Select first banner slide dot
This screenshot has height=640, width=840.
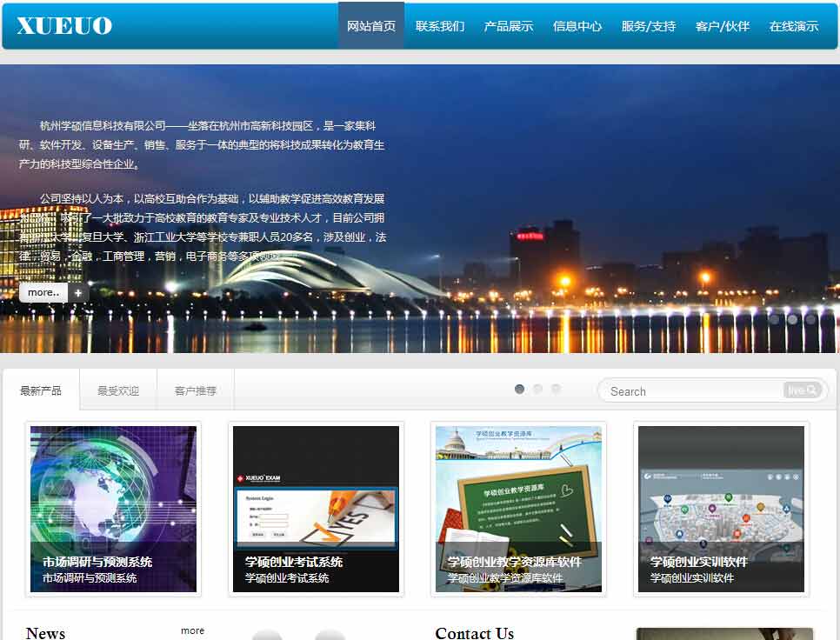(x=774, y=319)
